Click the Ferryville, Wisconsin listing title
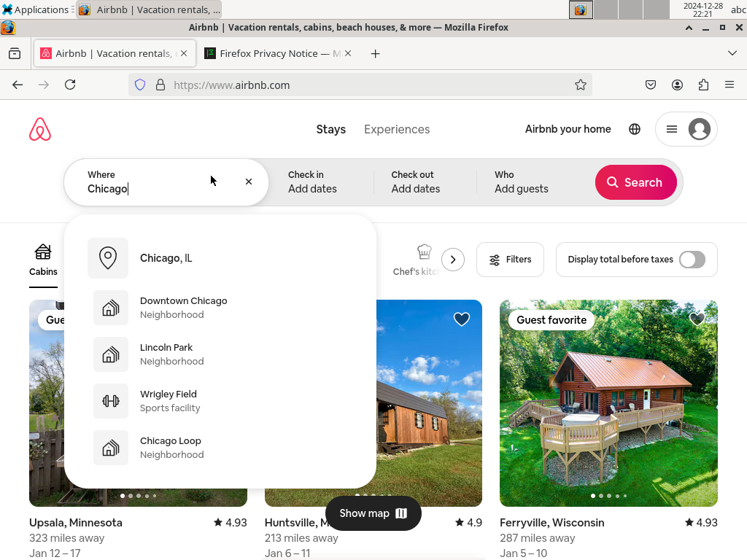The width and height of the screenshot is (747, 560). pyautogui.click(x=551, y=522)
